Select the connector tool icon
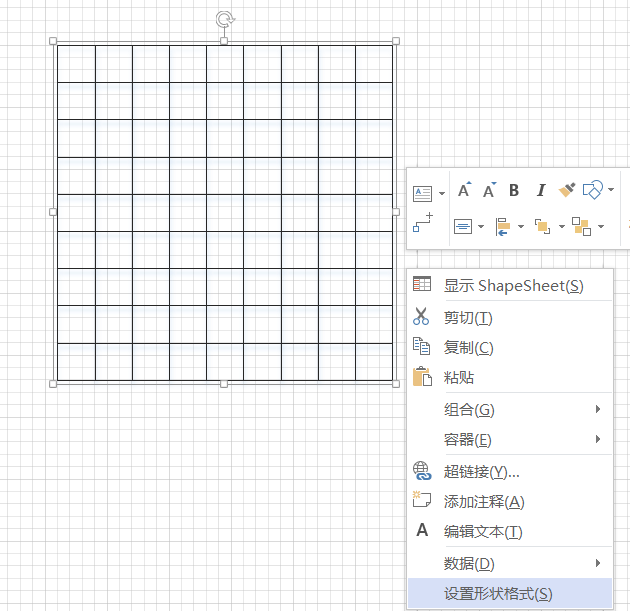Image resolution: width=630 pixels, height=611 pixels. (x=423, y=222)
